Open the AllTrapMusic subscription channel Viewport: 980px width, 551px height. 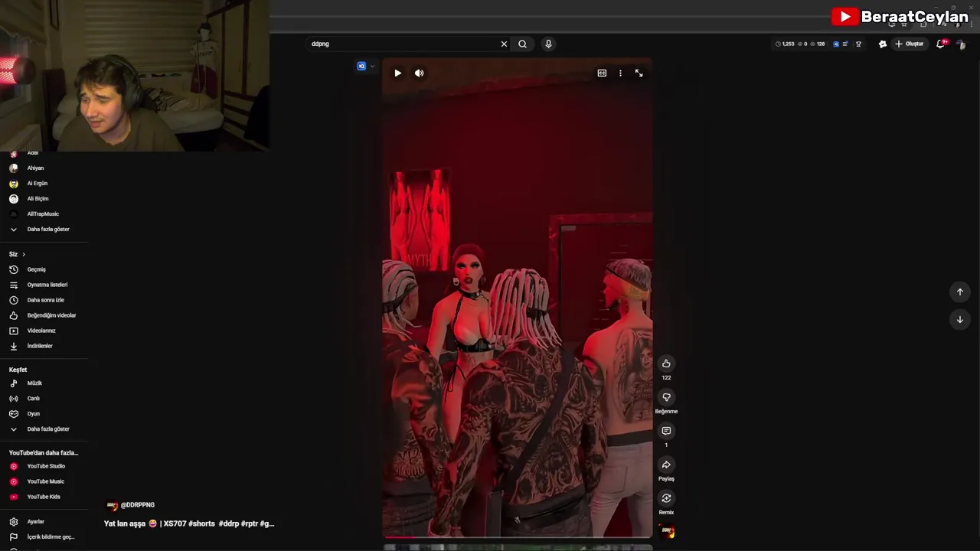44,214
